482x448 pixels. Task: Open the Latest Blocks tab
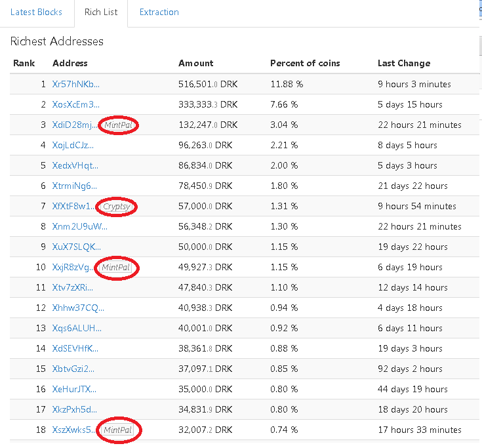(x=36, y=12)
